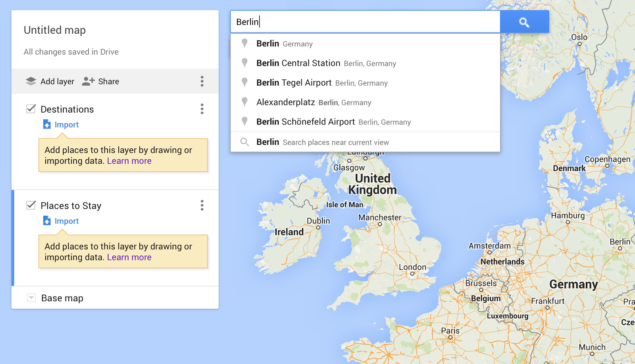
Task: Click the London label on the map
Action: click(x=413, y=267)
